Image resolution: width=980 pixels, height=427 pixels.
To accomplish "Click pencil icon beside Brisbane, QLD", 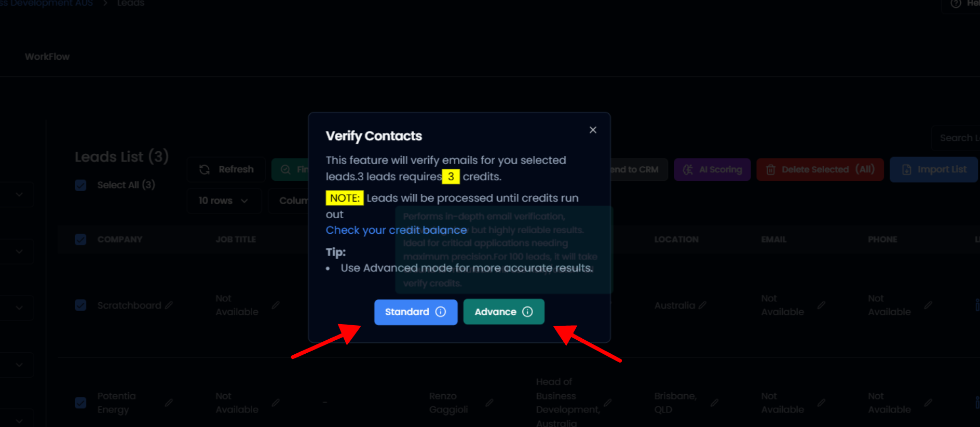I will click(714, 403).
